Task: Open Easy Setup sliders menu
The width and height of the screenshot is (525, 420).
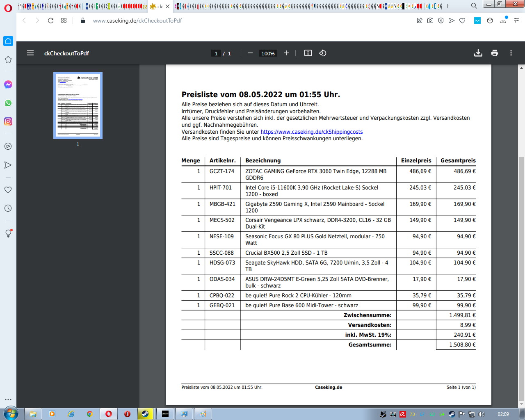Action: [516, 21]
